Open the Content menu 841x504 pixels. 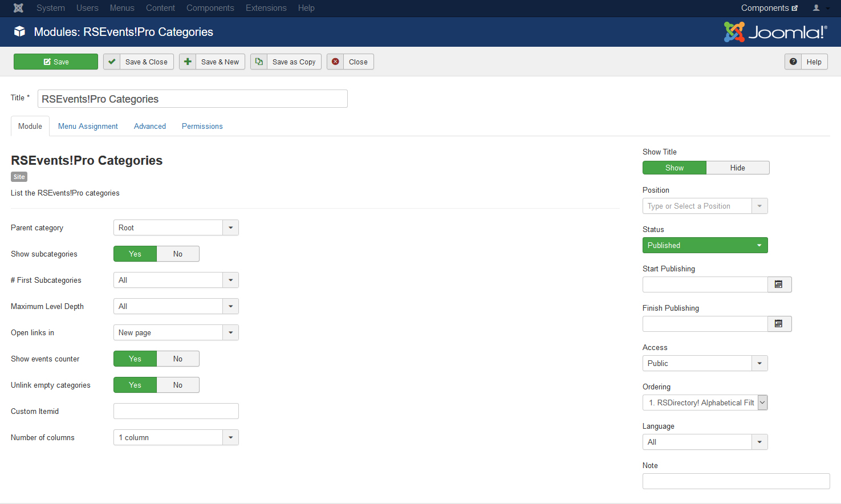(160, 8)
